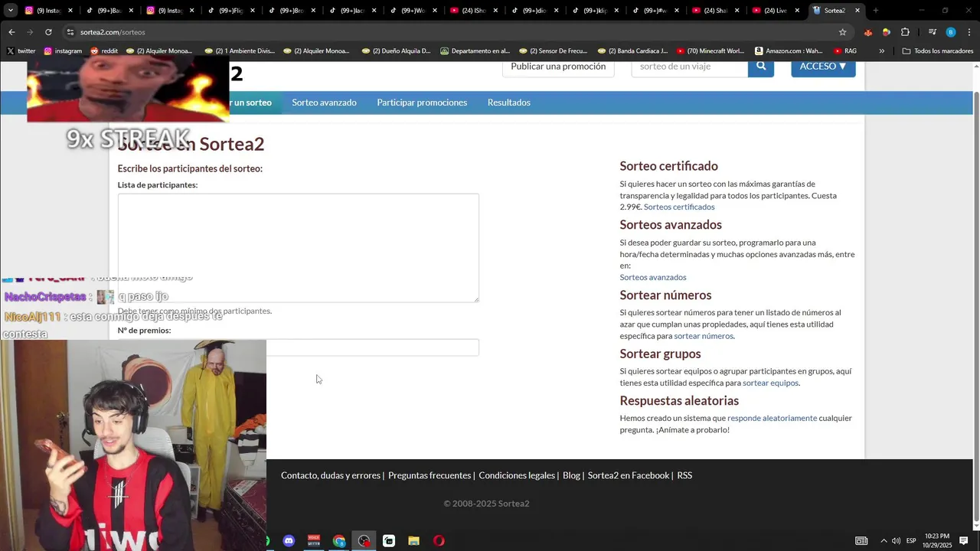Open the 'Blog' footer link
This screenshot has height=551, width=980.
(571, 475)
